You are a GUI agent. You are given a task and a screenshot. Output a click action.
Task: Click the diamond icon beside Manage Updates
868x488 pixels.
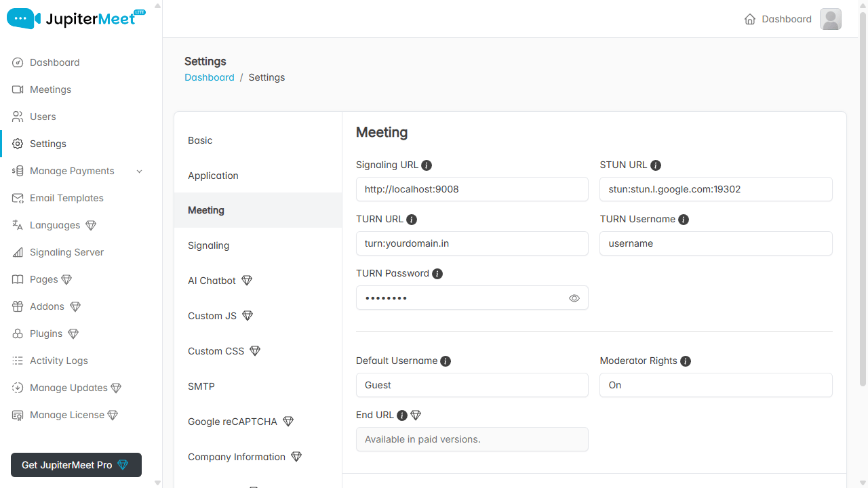(116, 388)
